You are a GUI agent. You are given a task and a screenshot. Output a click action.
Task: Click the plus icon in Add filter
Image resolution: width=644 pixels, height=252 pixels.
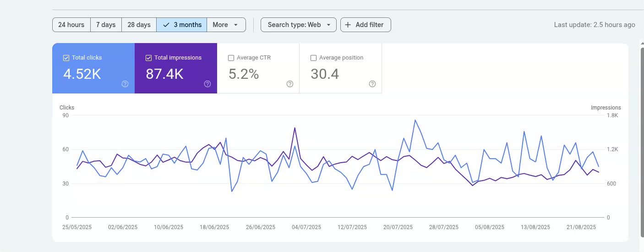tap(348, 25)
